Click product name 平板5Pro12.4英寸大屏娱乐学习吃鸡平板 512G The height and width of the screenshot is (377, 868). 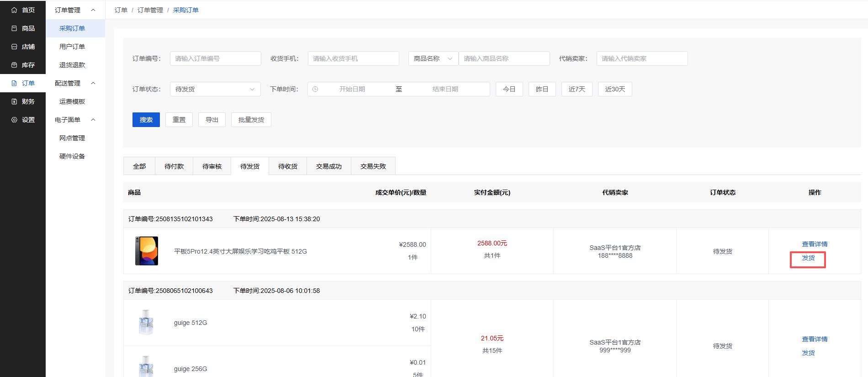(240, 251)
